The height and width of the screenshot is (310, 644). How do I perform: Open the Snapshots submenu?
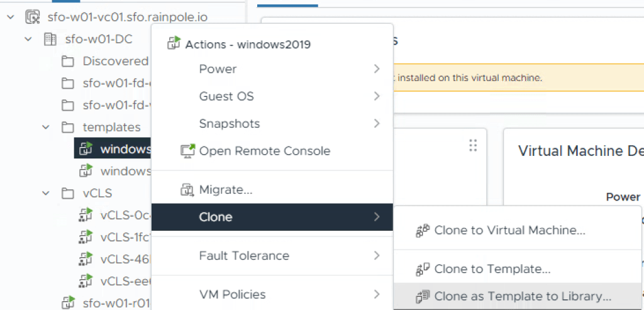point(229,123)
